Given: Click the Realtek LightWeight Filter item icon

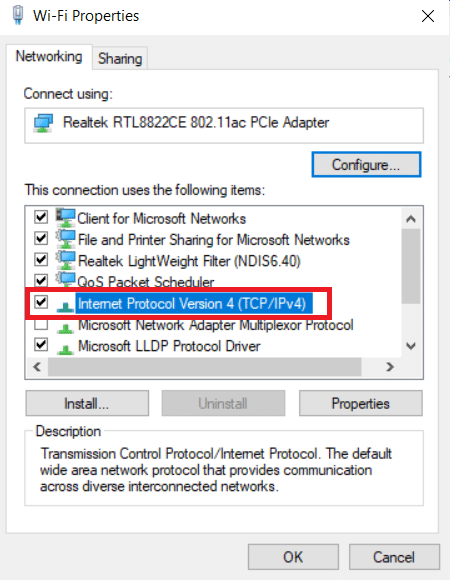Looking at the screenshot, I should [x=65, y=260].
